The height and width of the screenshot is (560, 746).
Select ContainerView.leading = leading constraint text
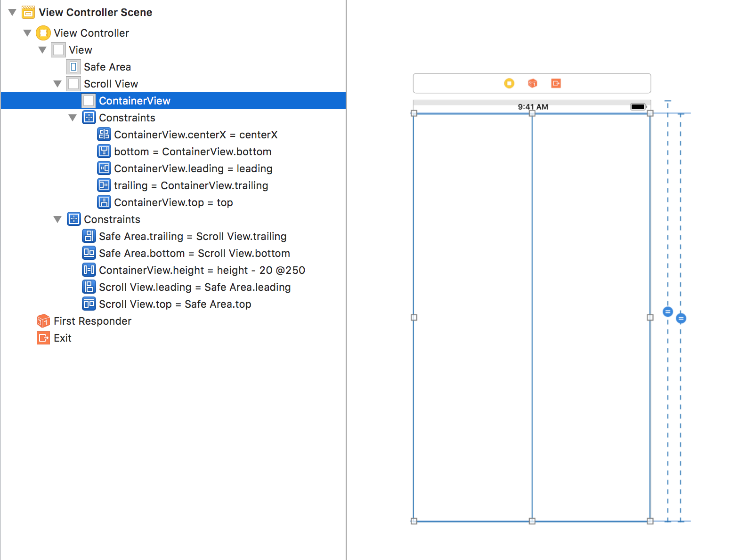(193, 168)
